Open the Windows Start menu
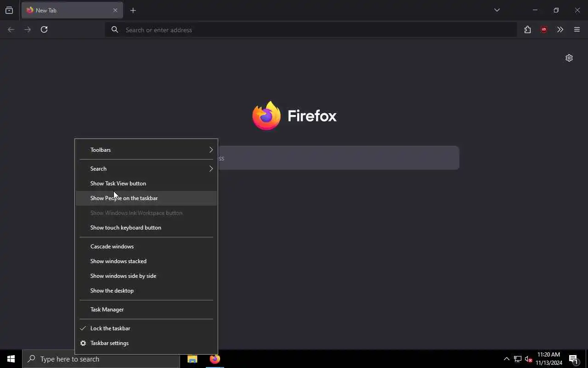The height and width of the screenshot is (368, 588). coord(11,359)
